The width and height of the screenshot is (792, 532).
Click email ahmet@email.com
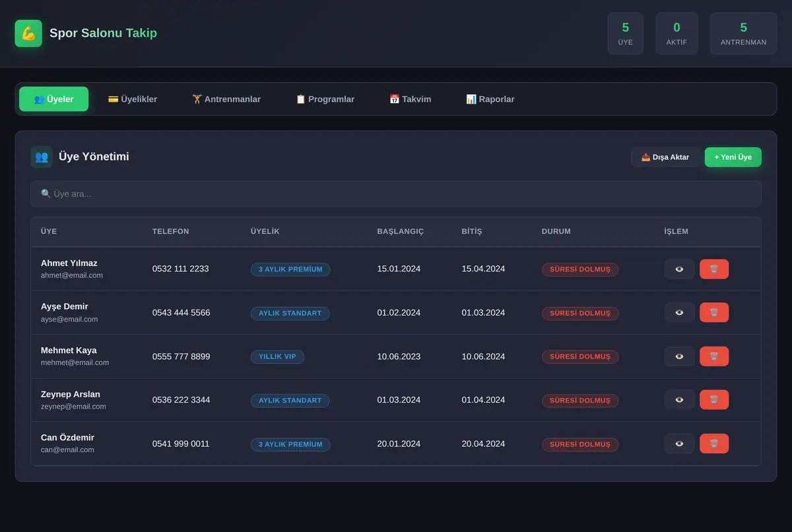pos(72,275)
